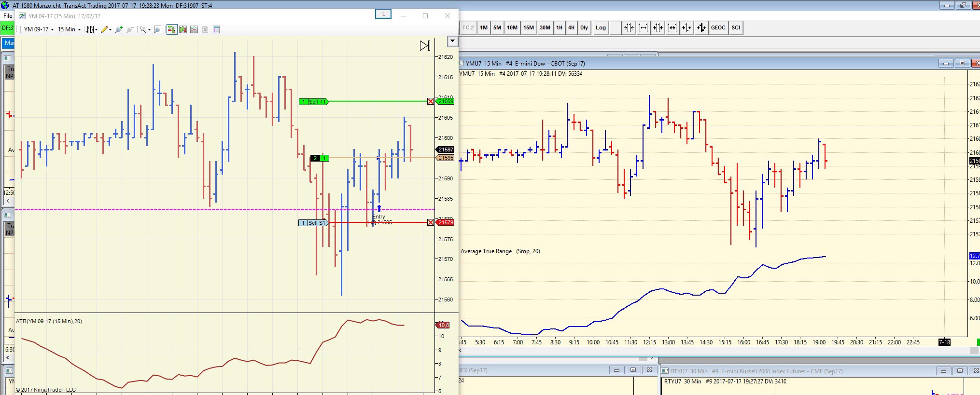The height and width of the screenshot is (395, 980).
Task: Open the chart properties table icon
Action: (x=216, y=29)
